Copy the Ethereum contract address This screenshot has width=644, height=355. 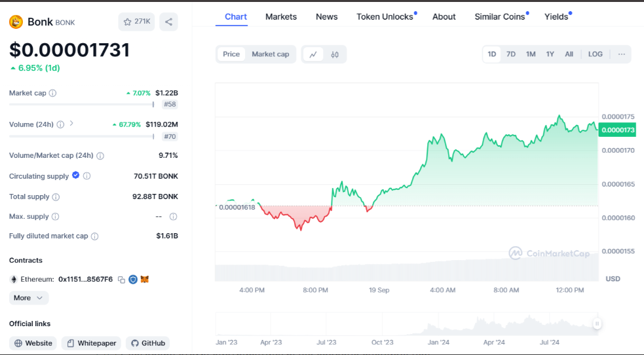tap(121, 280)
